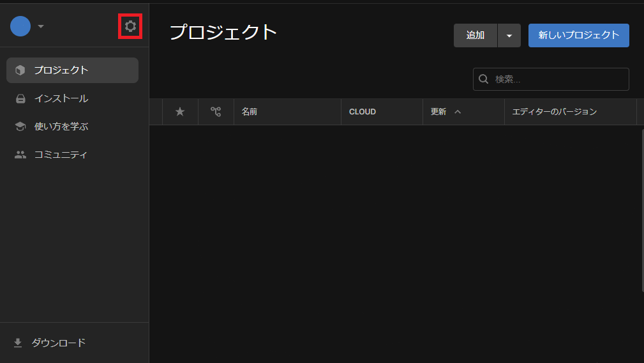Sort by the 更新 column header
644x363 pixels.
coord(463,112)
